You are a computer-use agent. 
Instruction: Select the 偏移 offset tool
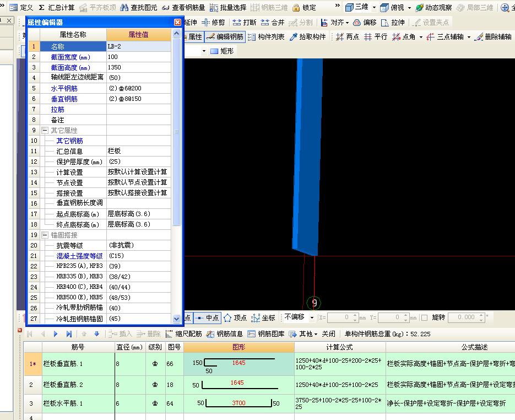tap(365, 23)
